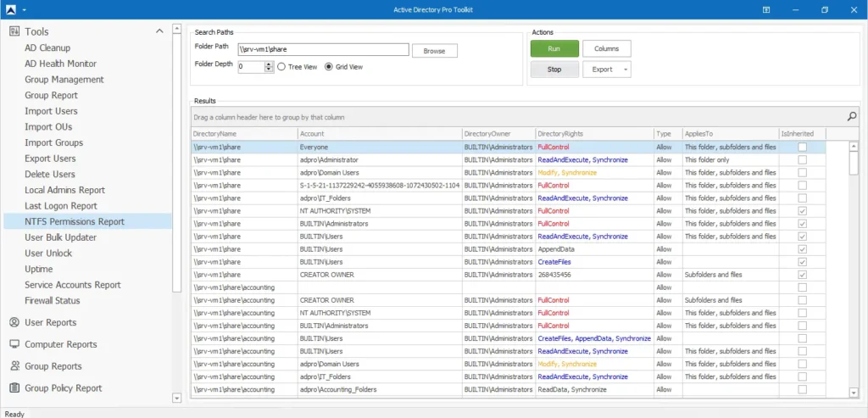Open the Service Accounts Report tool
The height and width of the screenshot is (418, 868).
coord(73,285)
